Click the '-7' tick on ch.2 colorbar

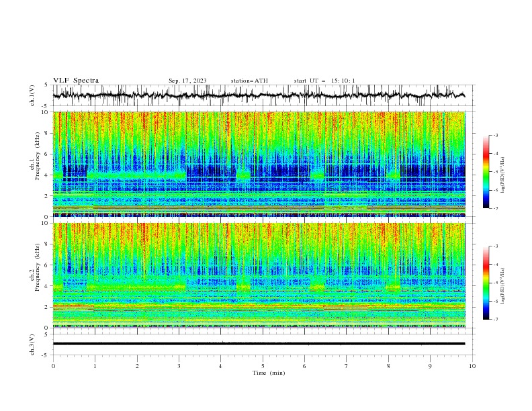tap(495, 319)
